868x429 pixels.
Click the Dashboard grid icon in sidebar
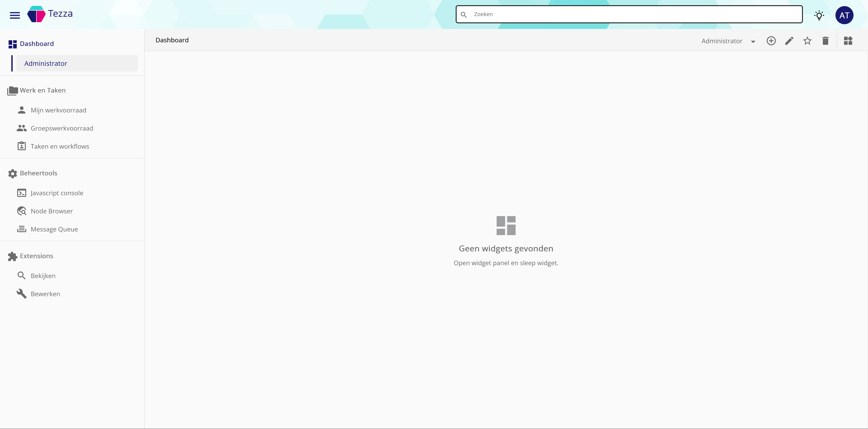click(x=12, y=44)
